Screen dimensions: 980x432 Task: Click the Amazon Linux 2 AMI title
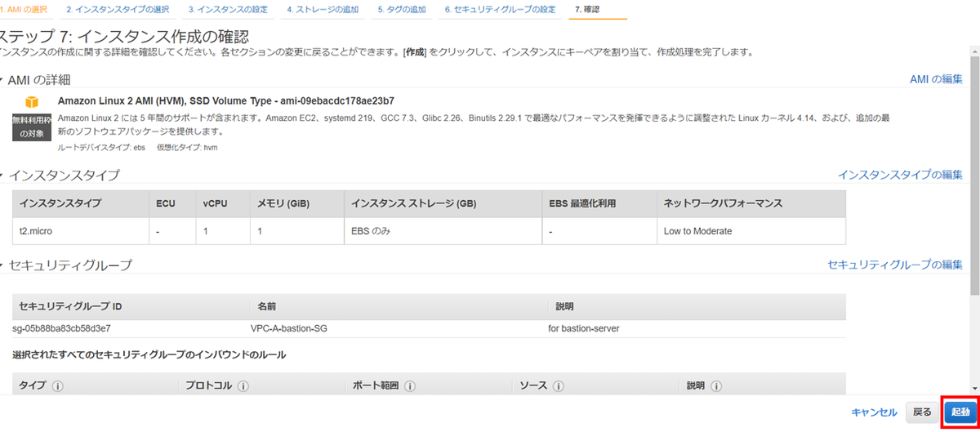(226, 101)
